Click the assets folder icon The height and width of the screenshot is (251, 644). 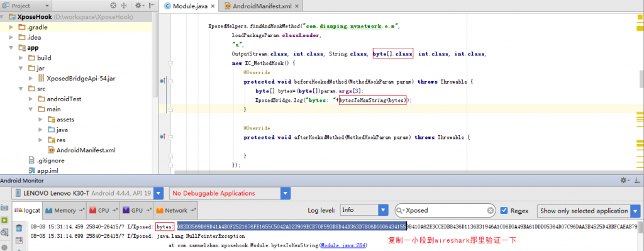(52, 120)
